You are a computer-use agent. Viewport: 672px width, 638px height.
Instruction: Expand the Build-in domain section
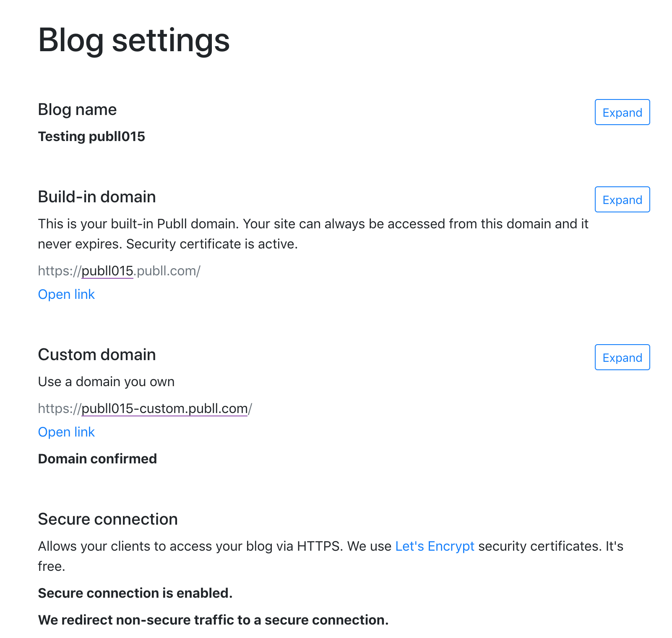[x=622, y=200]
